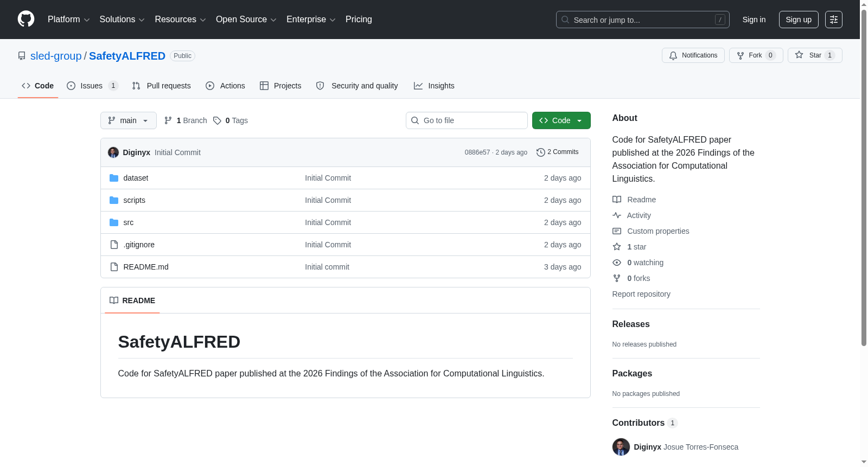Open the Contributors heading link
This screenshot has height=467, width=868.
[x=645, y=423]
